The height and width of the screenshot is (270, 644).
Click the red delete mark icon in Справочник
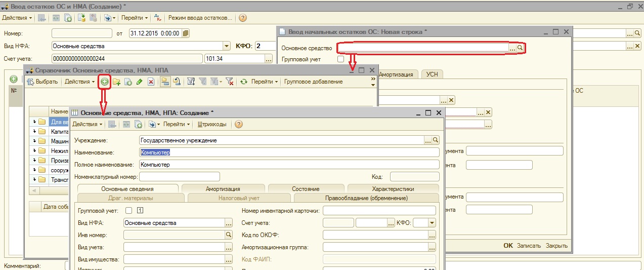click(x=151, y=82)
